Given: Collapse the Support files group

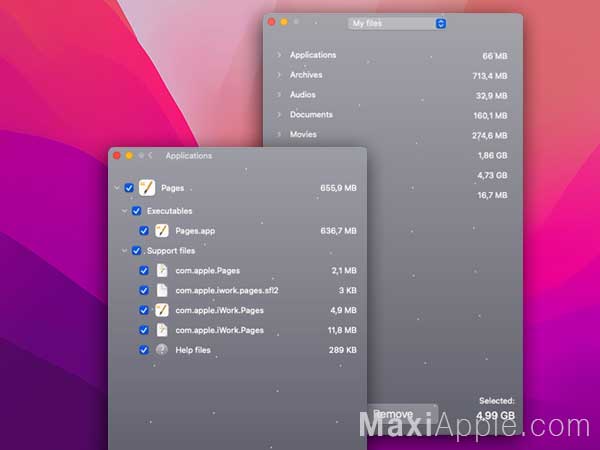Looking at the screenshot, I should [124, 251].
